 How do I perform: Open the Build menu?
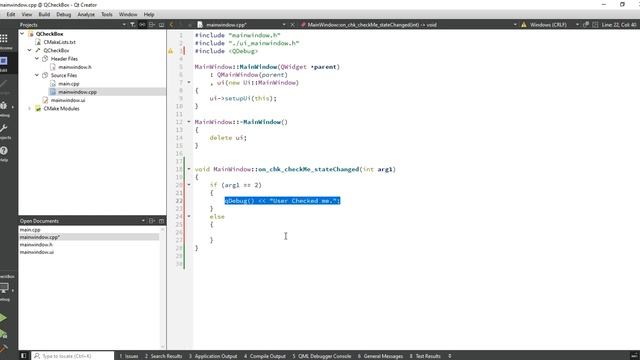[44, 14]
